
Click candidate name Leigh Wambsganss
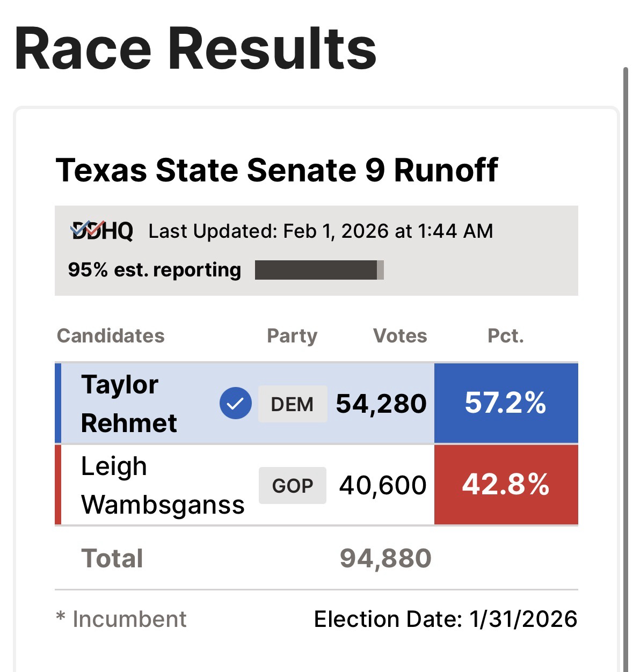[x=162, y=485]
